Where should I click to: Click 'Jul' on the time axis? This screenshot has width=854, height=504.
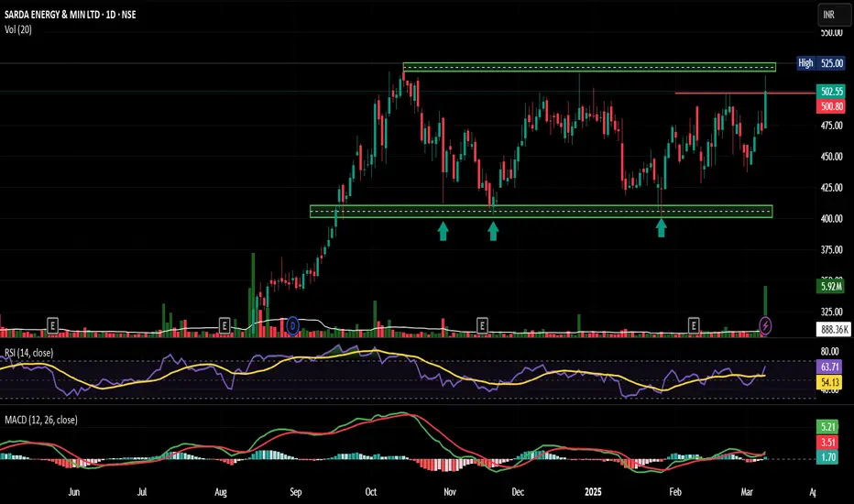tap(142, 492)
